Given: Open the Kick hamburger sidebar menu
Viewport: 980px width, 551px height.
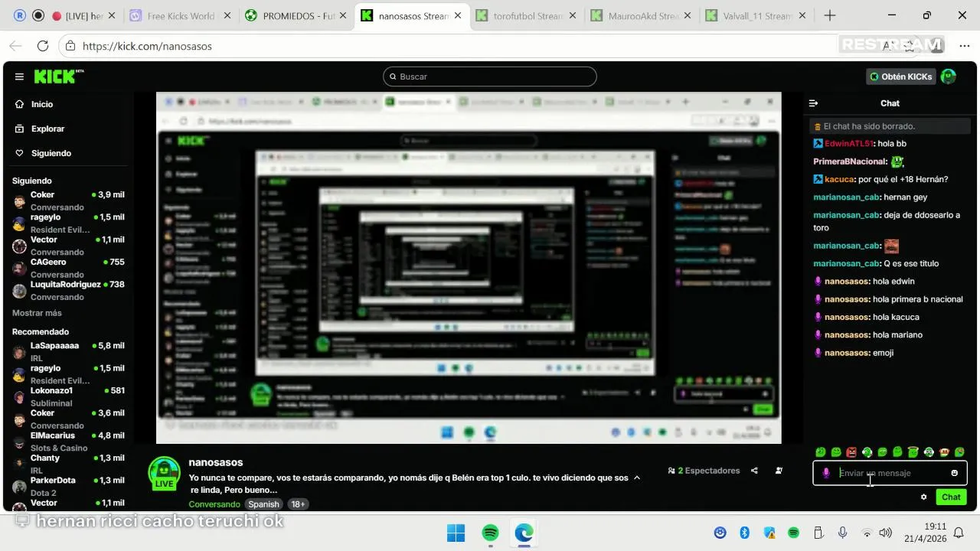Looking at the screenshot, I should click(x=19, y=77).
